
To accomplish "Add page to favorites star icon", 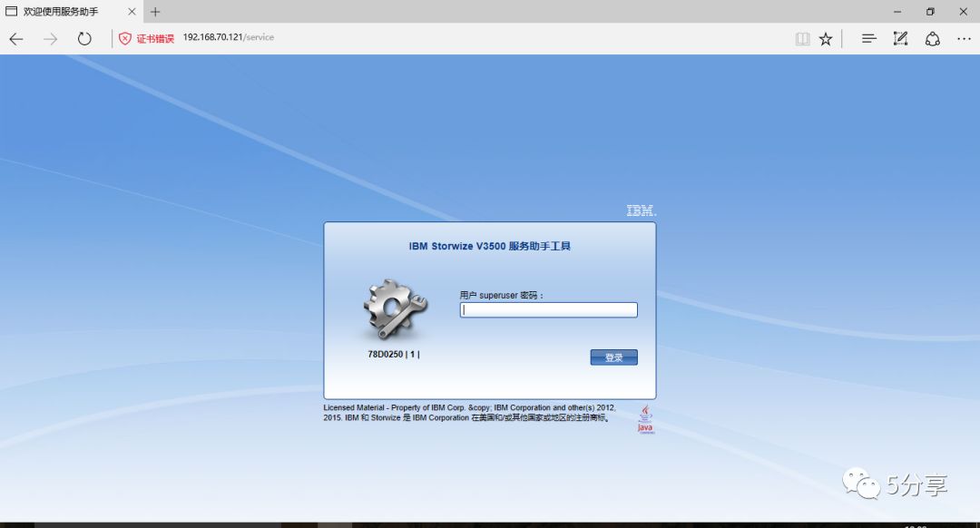I will (x=826, y=39).
